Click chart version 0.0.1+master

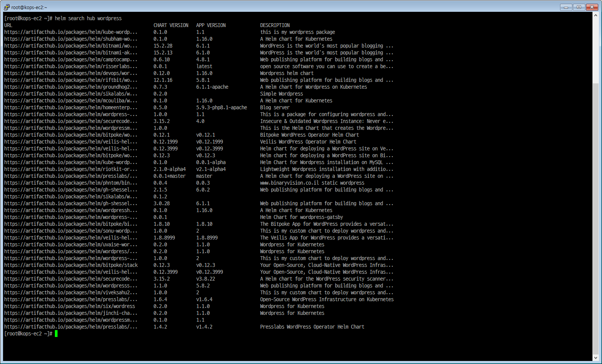click(x=170, y=176)
